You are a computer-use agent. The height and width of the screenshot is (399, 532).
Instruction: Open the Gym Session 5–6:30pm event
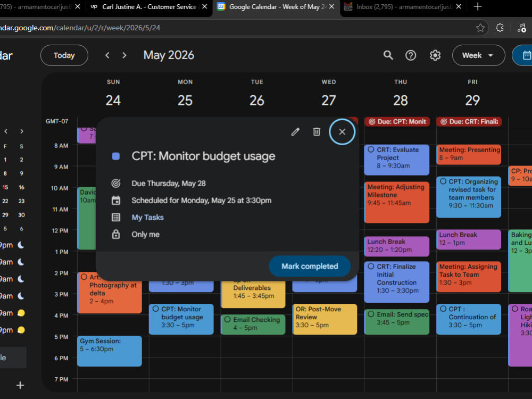pyautogui.click(x=109, y=351)
